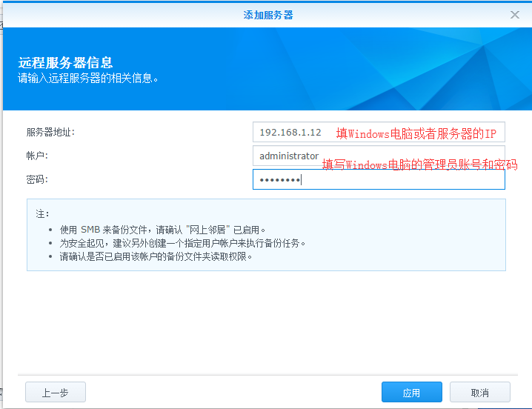The width and height of the screenshot is (532, 409).
Task: Click the blue 应用 button
Action: [x=411, y=393]
